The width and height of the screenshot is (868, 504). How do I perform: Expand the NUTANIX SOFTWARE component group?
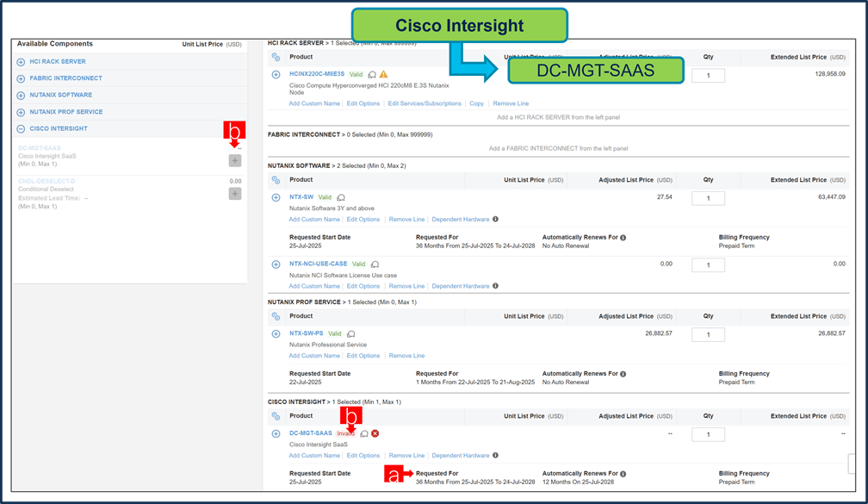point(21,96)
